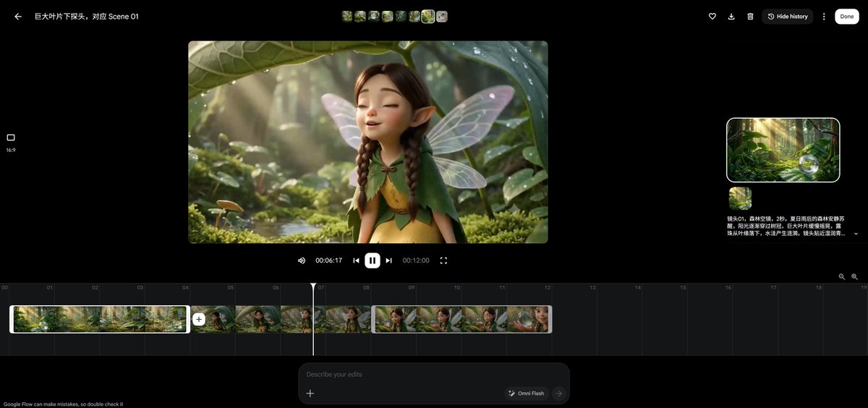Skip to the previous clip
The image size is (868, 408).
click(x=356, y=260)
